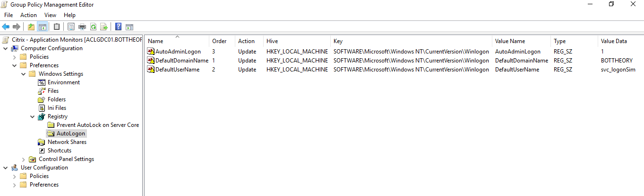Screen dimensions: 644x196
Task: Click the blue Back arrow in toolbar
Action: click(6, 27)
